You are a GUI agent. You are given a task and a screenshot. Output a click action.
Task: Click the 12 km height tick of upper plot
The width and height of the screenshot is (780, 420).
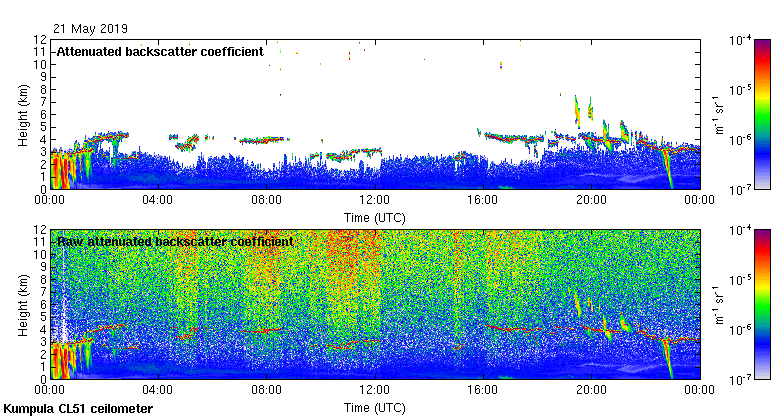click(x=40, y=40)
